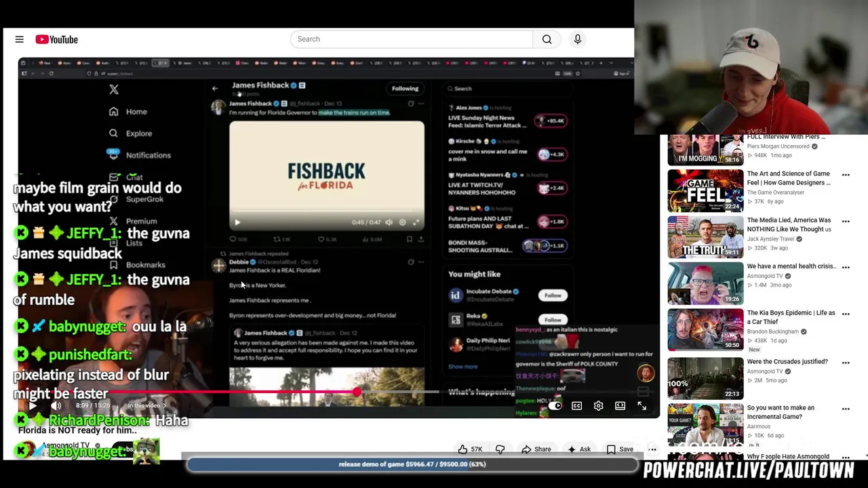
Task: Open 'We have a mental health crisis' video
Action: (791, 266)
